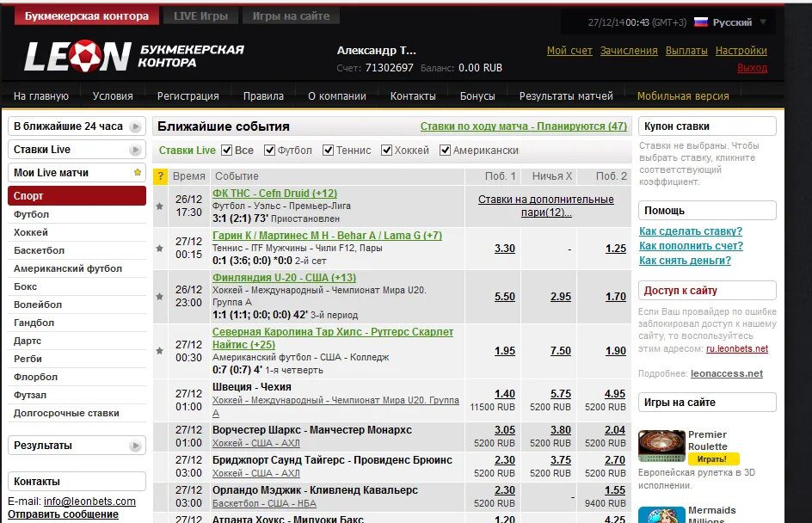
Task: Select Футбол in sports list
Action: point(77,214)
